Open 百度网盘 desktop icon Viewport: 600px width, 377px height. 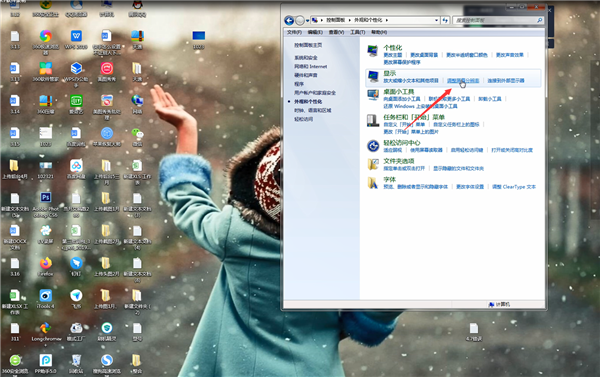point(76,166)
